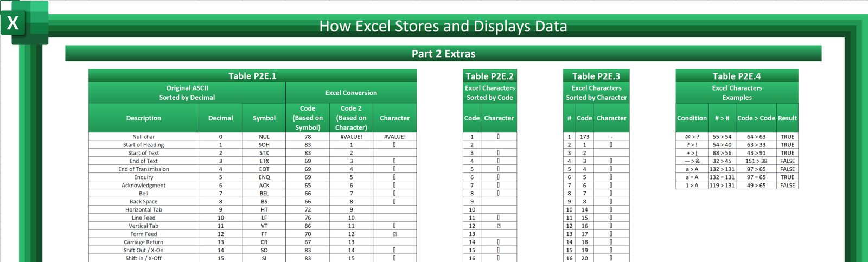This screenshot has width=868, height=262.
Task: Click the 'Description' column header
Action: [x=144, y=118]
